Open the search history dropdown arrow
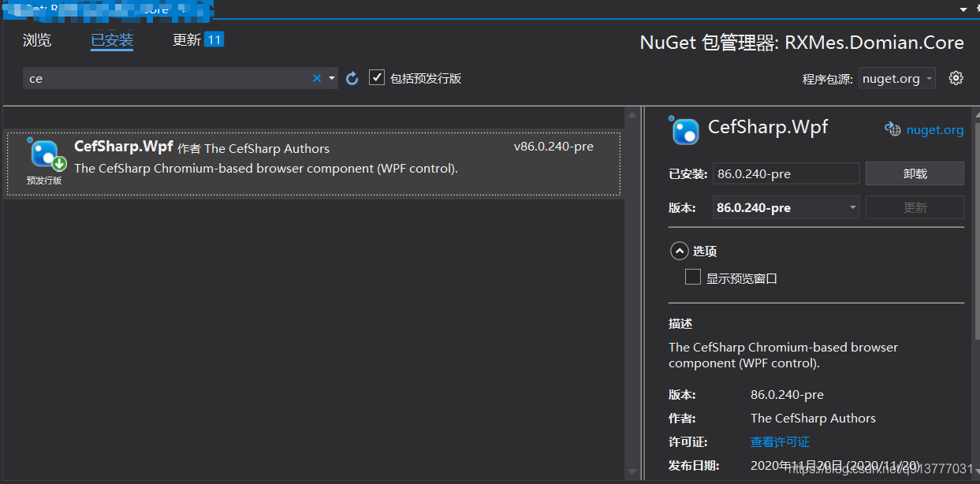980x484 pixels. pos(330,78)
